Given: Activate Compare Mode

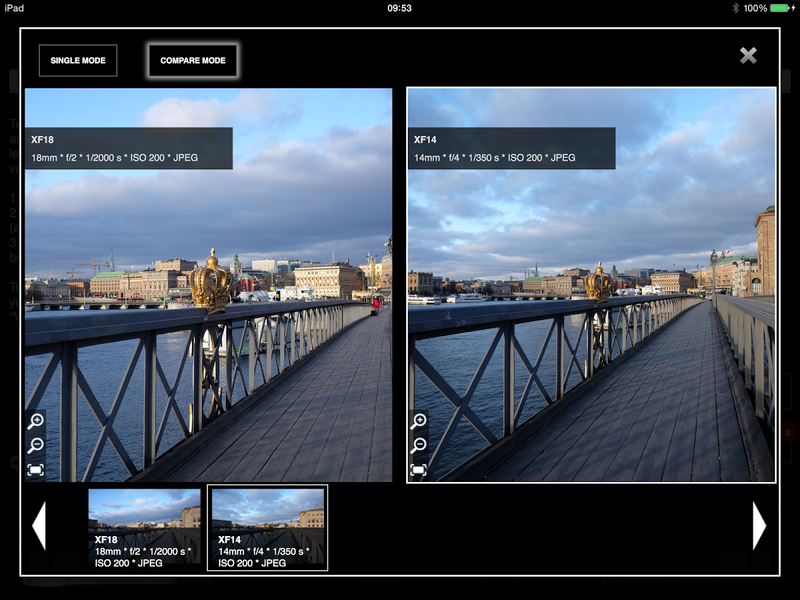Looking at the screenshot, I should (x=193, y=60).
